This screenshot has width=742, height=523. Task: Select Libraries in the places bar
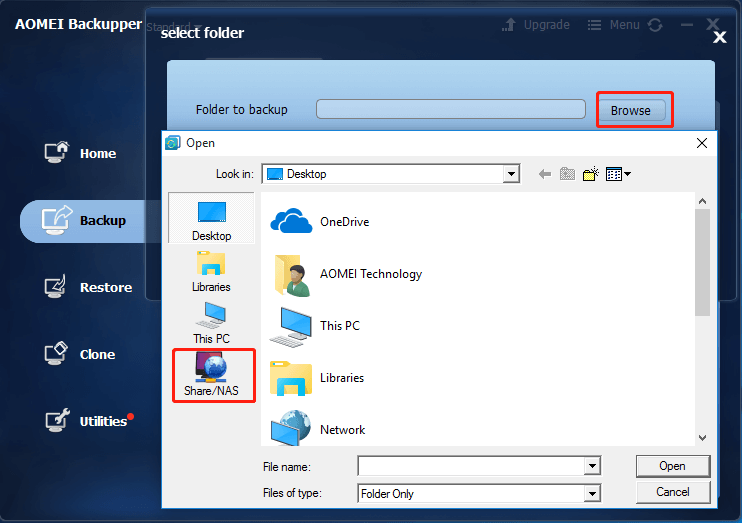click(x=212, y=272)
